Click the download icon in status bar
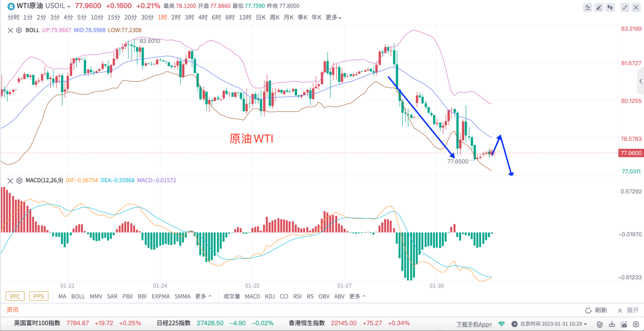The height and width of the screenshot is (331, 644). pyautogui.click(x=611, y=324)
